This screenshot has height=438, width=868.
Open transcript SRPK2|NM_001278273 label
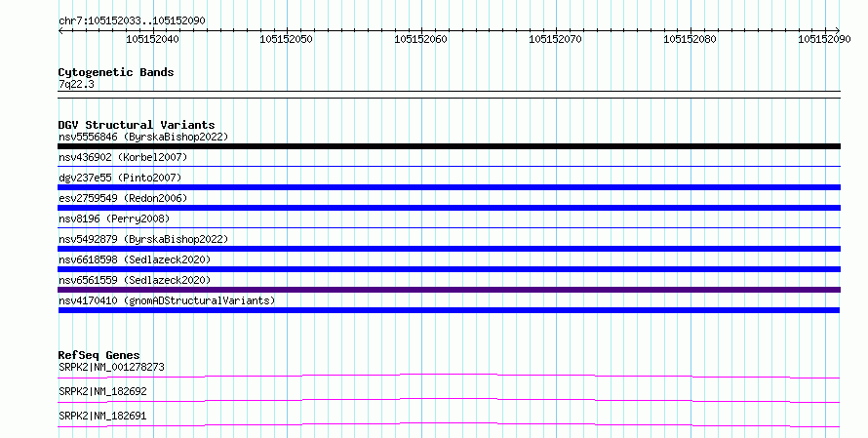(x=111, y=367)
